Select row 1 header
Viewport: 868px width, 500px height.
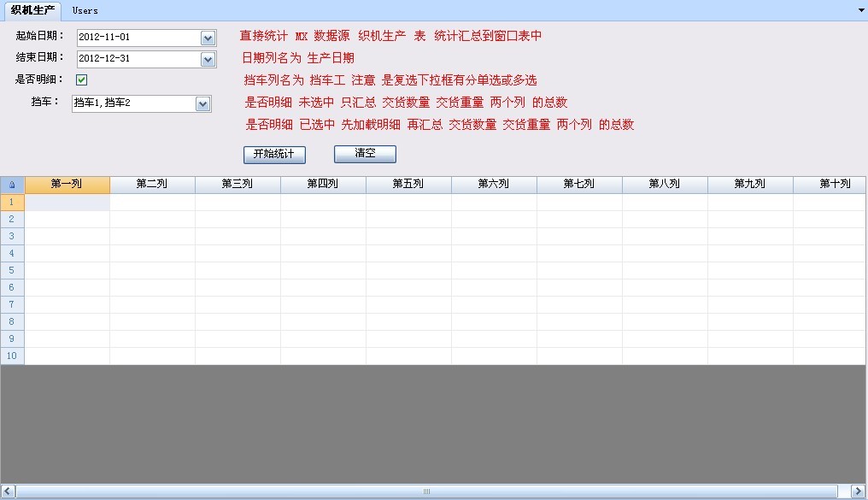click(x=12, y=202)
